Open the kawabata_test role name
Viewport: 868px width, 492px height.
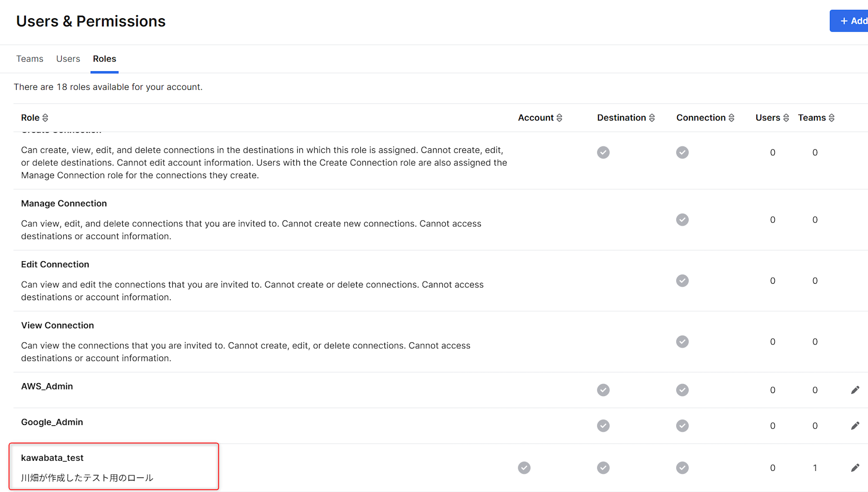[52, 458]
